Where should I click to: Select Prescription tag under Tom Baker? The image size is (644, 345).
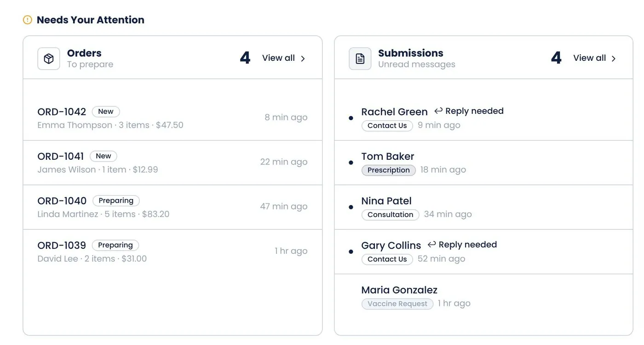[389, 170]
